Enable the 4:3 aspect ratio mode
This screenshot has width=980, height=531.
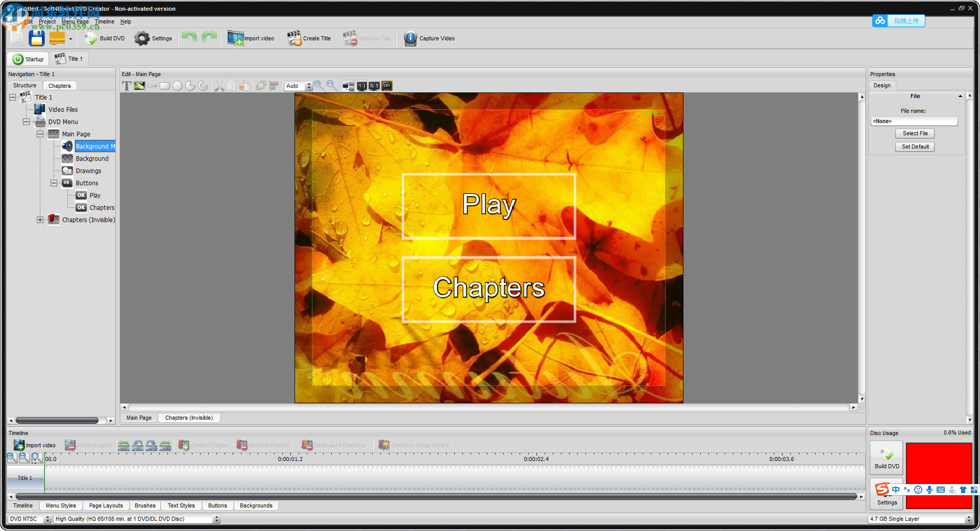pos(361,86)
